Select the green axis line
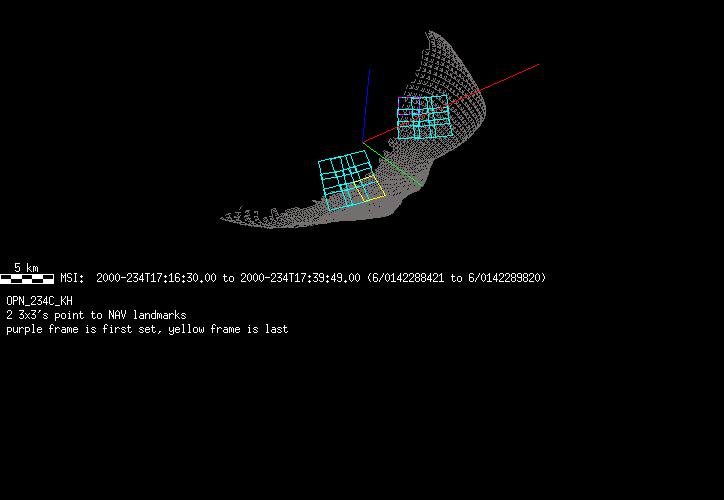 pyautogui.click(x=392, y=164)
